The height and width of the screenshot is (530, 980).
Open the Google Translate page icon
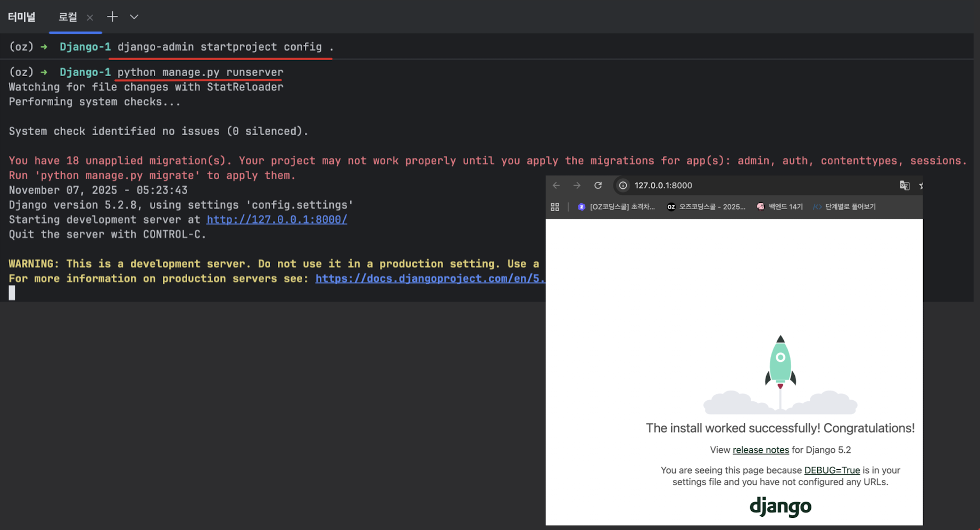point(904,185)
